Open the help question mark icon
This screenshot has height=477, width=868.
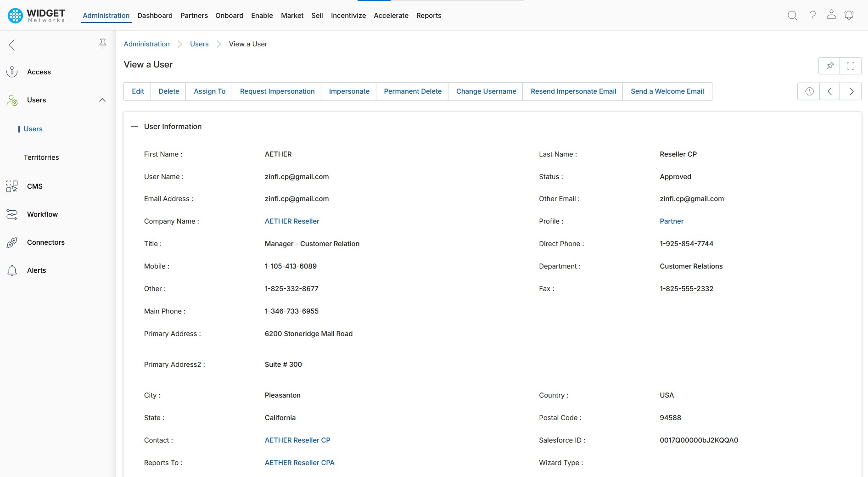(x=812, y=15)
